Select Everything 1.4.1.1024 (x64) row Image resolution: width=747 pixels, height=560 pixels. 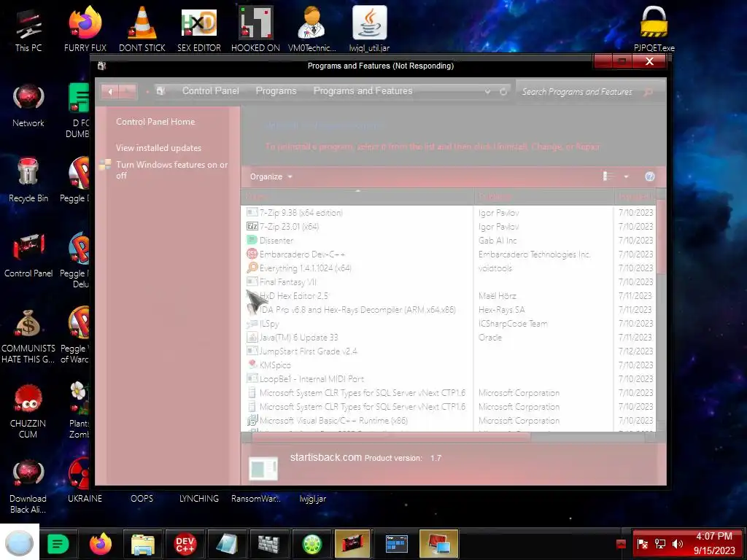coord(448,268)
